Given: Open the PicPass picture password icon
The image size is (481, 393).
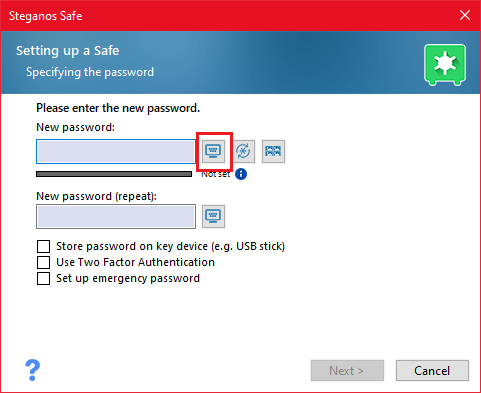Looking at the screenshot, I should coord(273,151).
